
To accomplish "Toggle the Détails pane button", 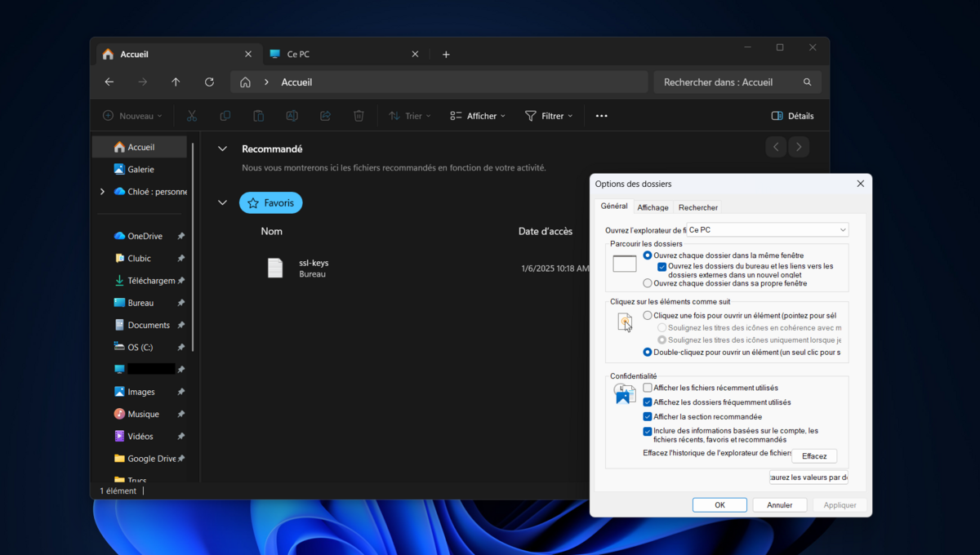I will point(792,116).
